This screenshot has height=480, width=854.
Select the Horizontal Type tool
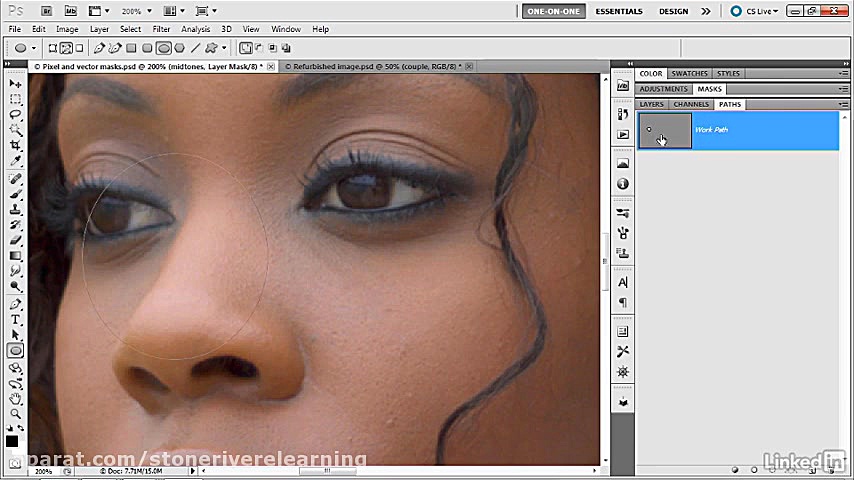coord(15,320)
